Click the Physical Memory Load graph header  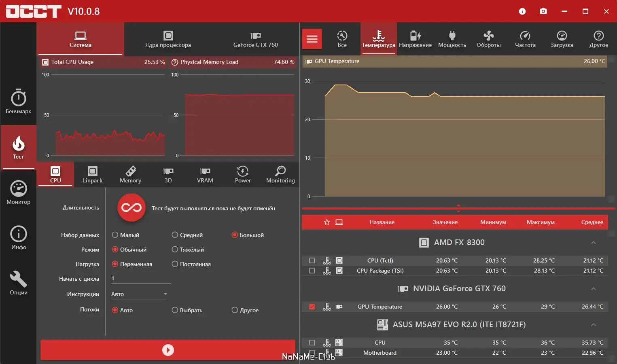pyautogui.click(x=233, y=62)
